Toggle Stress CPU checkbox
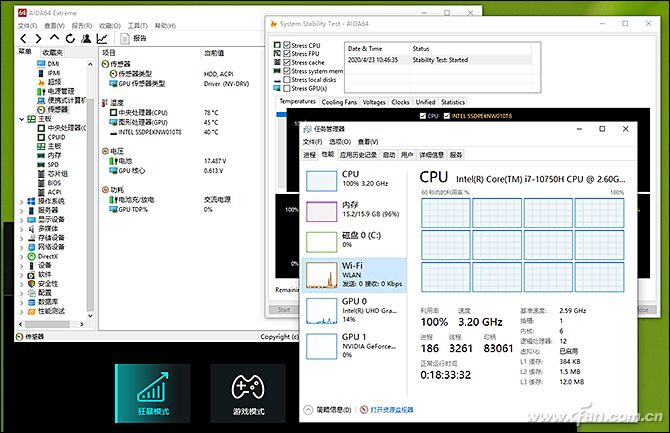This screenshot has height=433, width=670. point(287,45)
